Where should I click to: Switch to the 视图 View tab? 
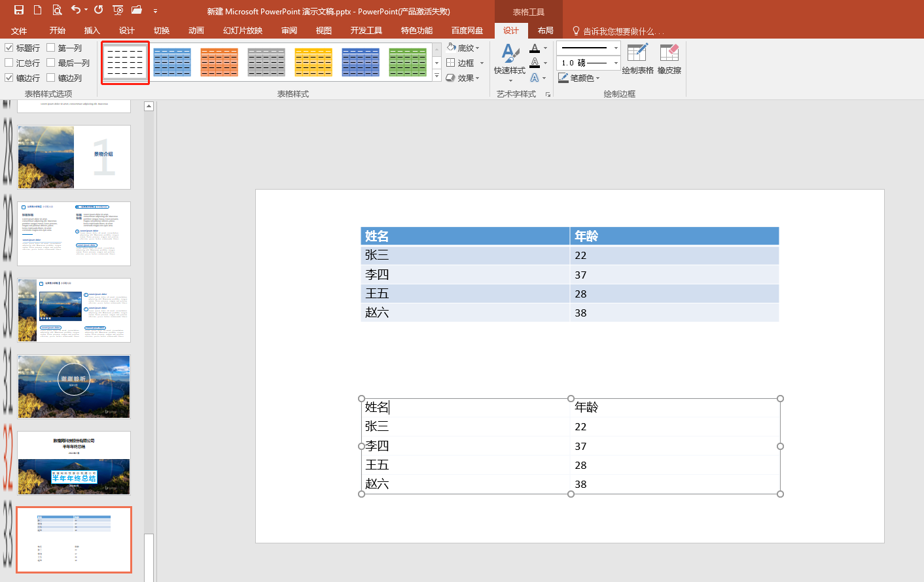click(324, 31)
